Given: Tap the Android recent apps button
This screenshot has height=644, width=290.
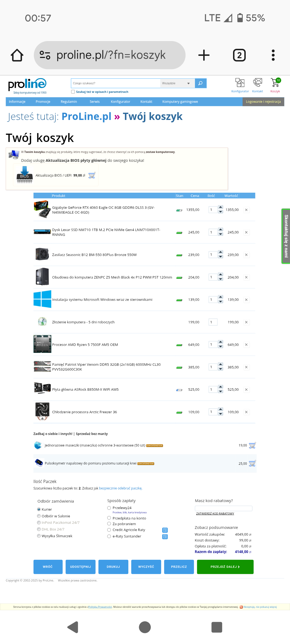Looking at the screenshot, I should (217, 627).
